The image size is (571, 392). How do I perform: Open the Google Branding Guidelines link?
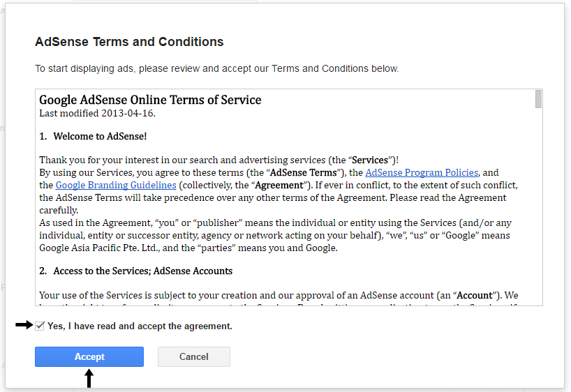(x=116, y=185)
